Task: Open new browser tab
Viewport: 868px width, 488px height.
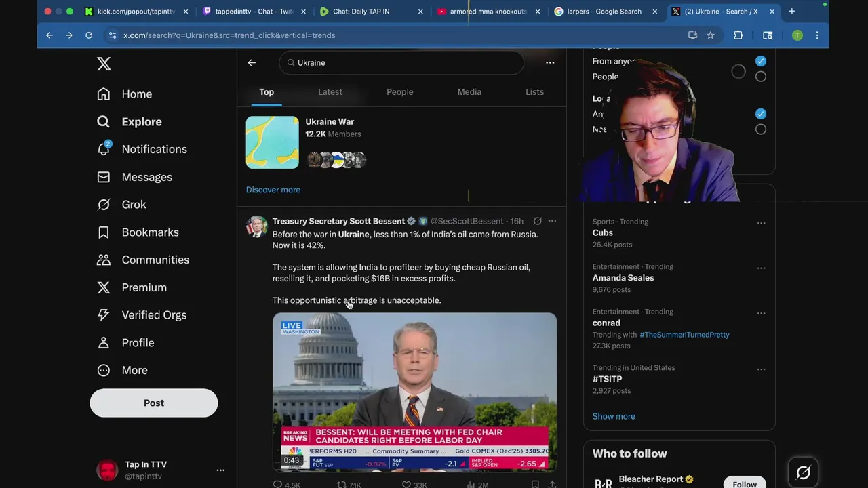Action: (791, 12)
